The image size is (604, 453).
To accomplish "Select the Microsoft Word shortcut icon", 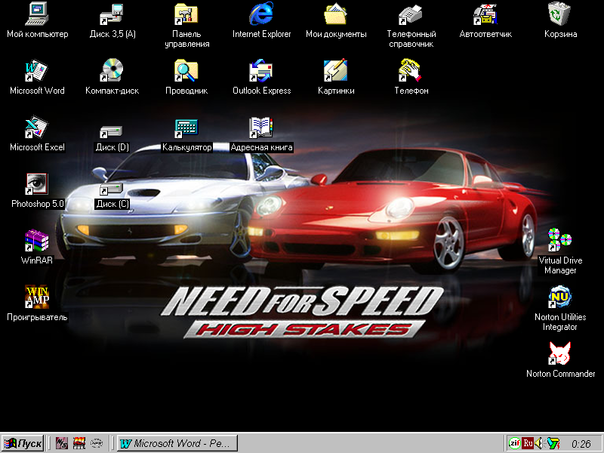I will tap(37, 70).
